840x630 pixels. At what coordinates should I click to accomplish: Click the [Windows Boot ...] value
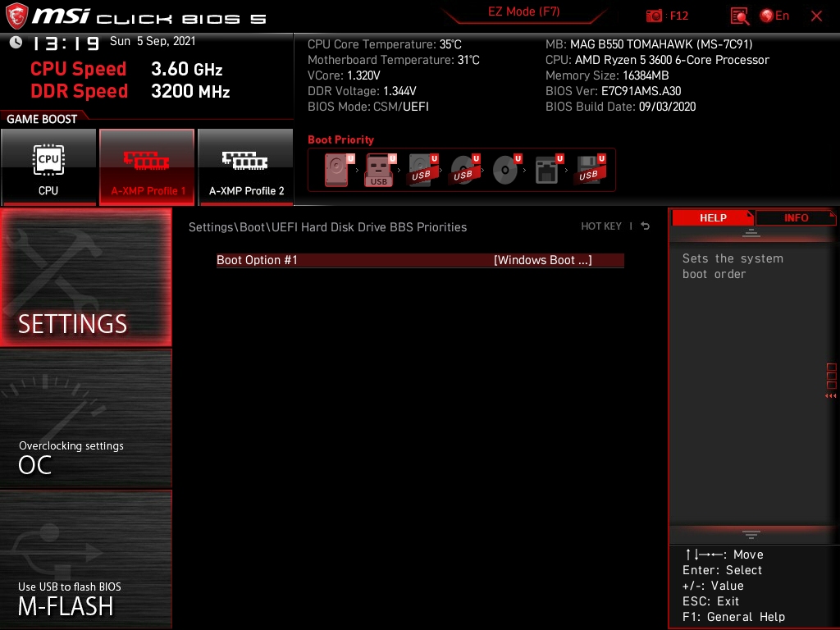point(543,260)
